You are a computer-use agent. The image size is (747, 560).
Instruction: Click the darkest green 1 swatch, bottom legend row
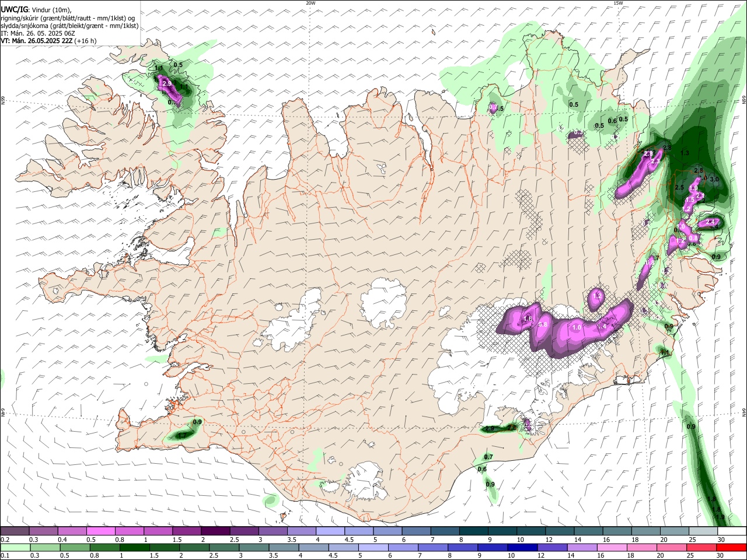pyautogui.click(x=134, y=547)
